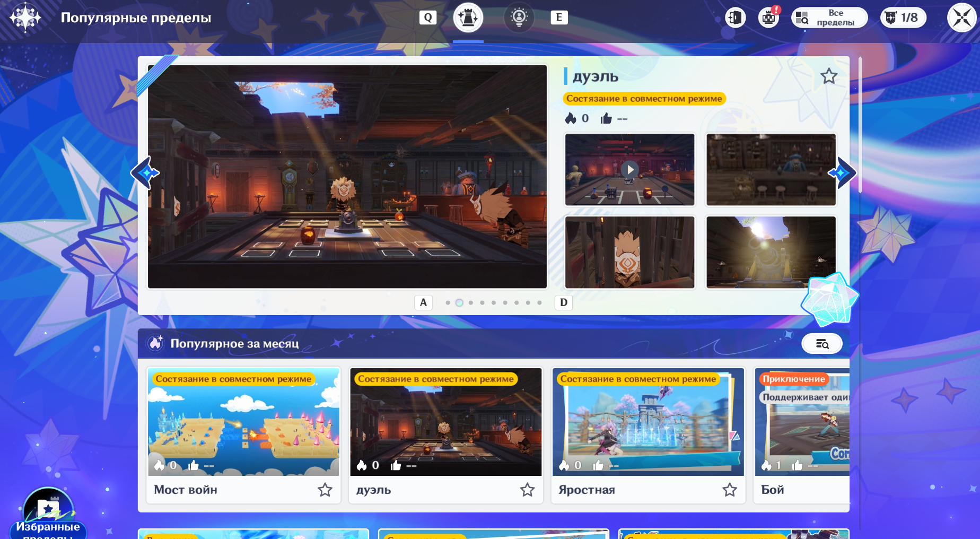View the sunlit roof hole screenshot thumbnail
The image size is (980, 539).
[x=771, y=252]
